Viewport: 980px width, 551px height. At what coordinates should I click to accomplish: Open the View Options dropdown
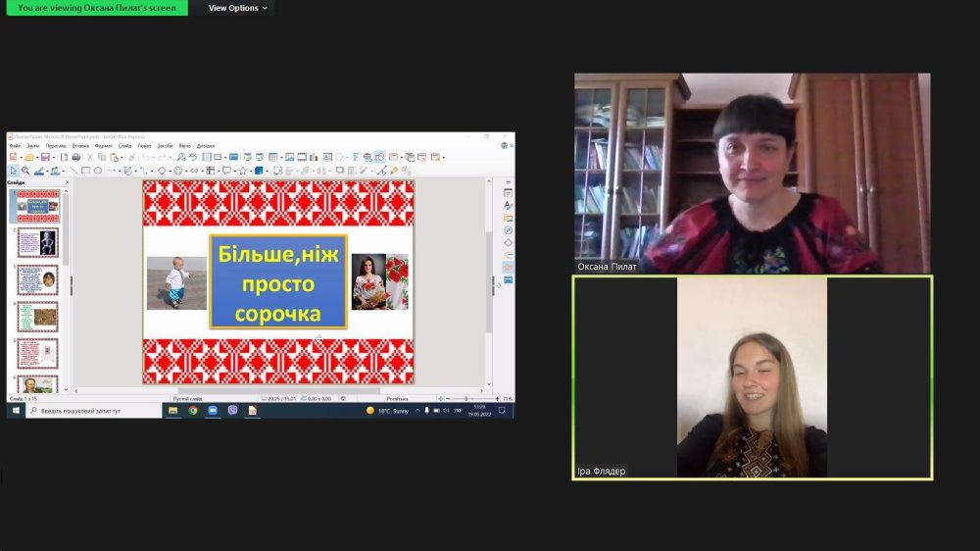pyautogui.click(x=237, y=8)
